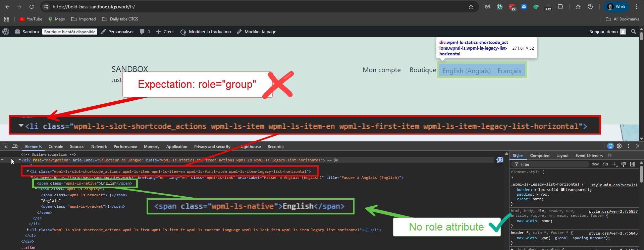
Task: Click the transparent border color swatch
Action: [563, 190]
